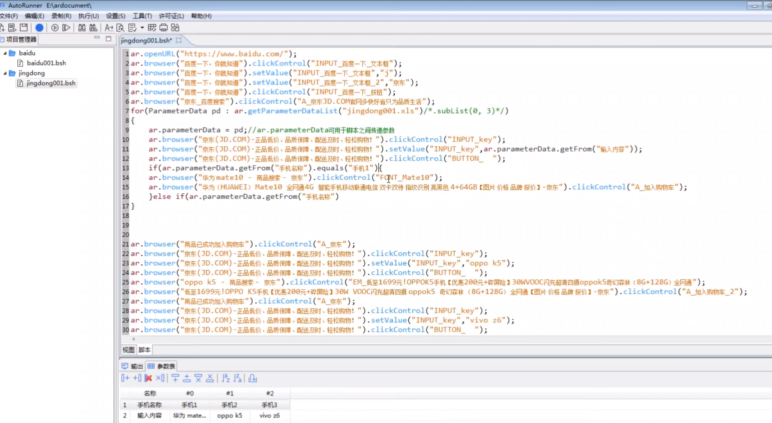Switch to the 输出 output tab
772x423 pixels.
click(x=134, y=366)
